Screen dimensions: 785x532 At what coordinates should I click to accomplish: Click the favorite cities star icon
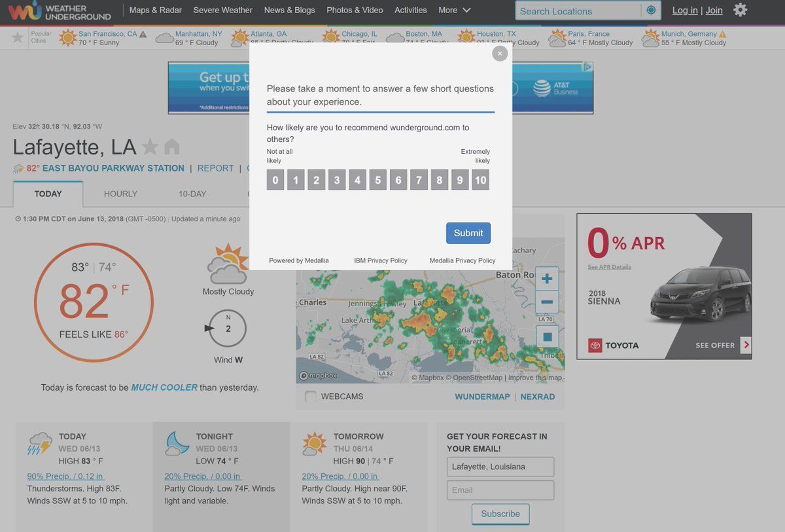tap(18, 38)
